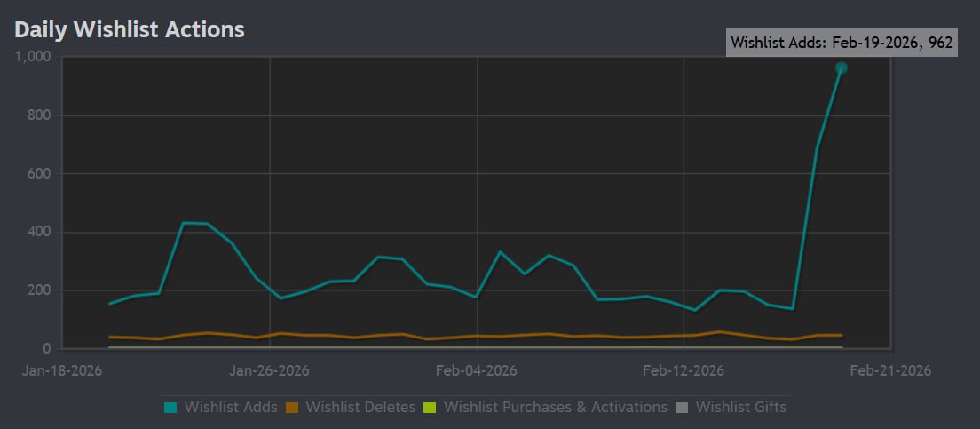The height and width of the screenshot is (429, 980).
Task: Click the orange Wishlist Deletes color swatch
Action: click(x=293, y=408)
